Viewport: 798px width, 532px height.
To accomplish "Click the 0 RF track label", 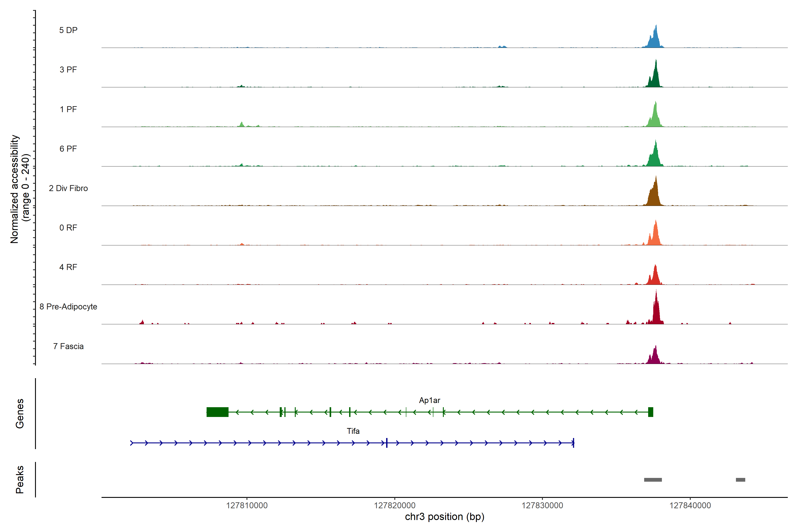I will click(x=68, y=228).
